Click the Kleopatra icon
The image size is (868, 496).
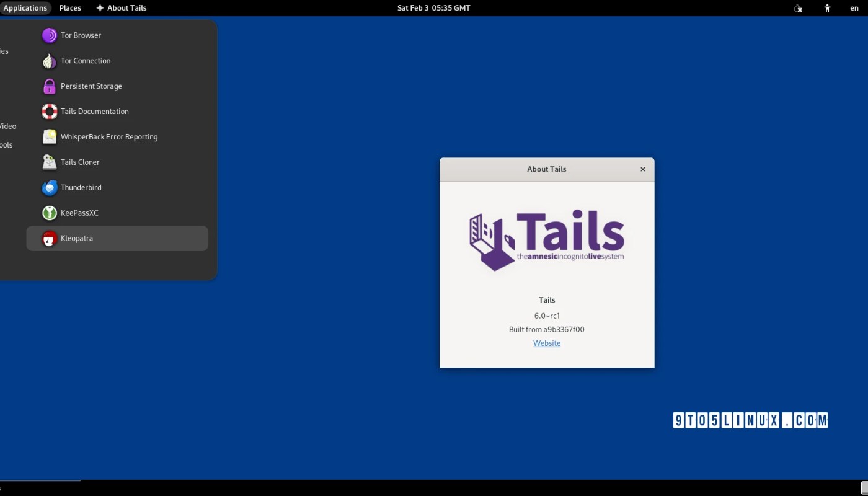point(50,239)
